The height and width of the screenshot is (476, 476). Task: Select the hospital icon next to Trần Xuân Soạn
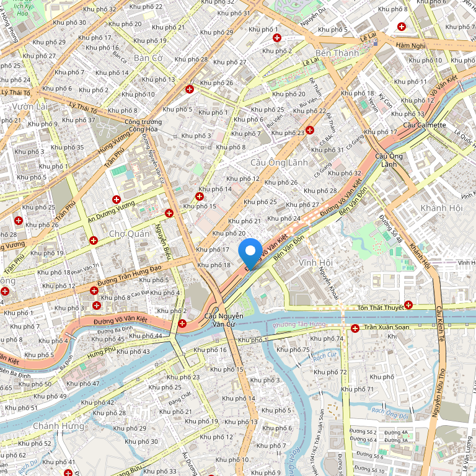[x=355, y=328]
